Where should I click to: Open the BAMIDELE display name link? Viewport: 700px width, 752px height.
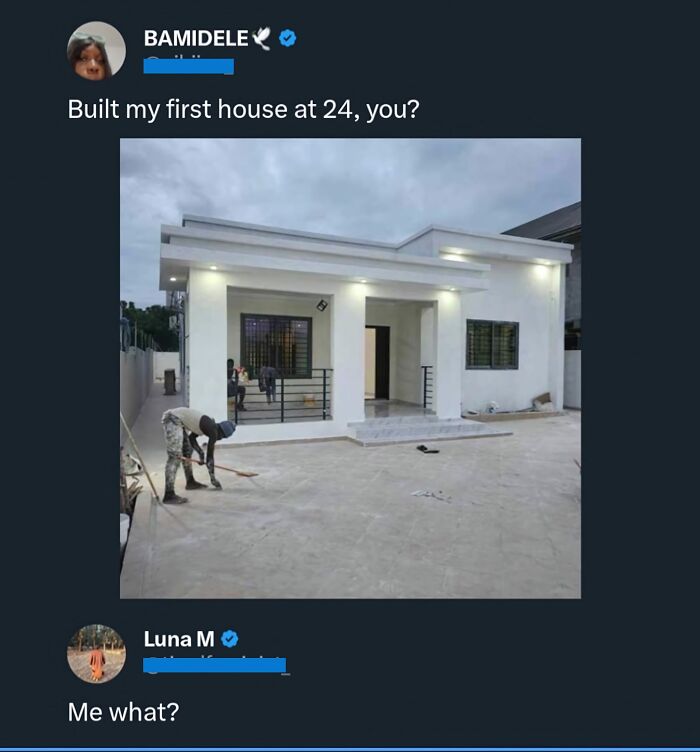click(195, 38)
